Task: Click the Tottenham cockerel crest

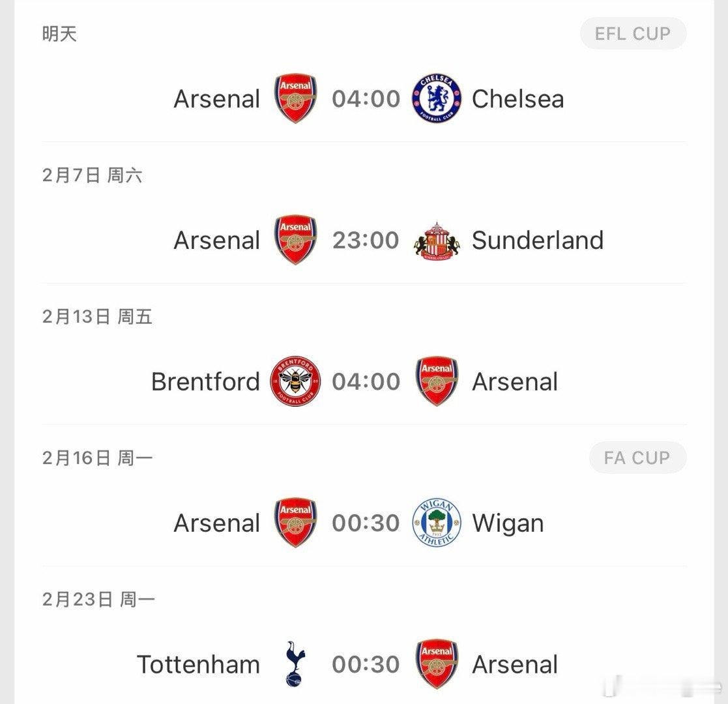Action: click(295, 664)
